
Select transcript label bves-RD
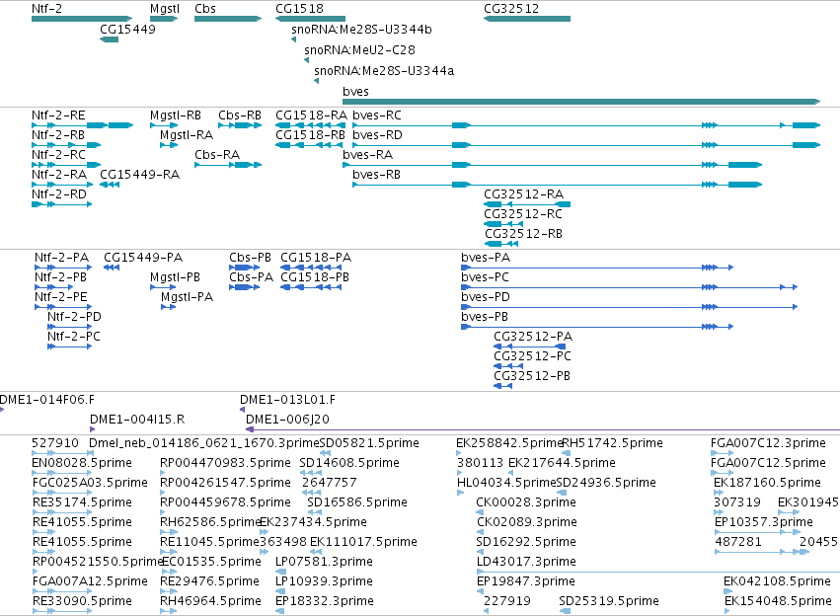coord(377,135)
